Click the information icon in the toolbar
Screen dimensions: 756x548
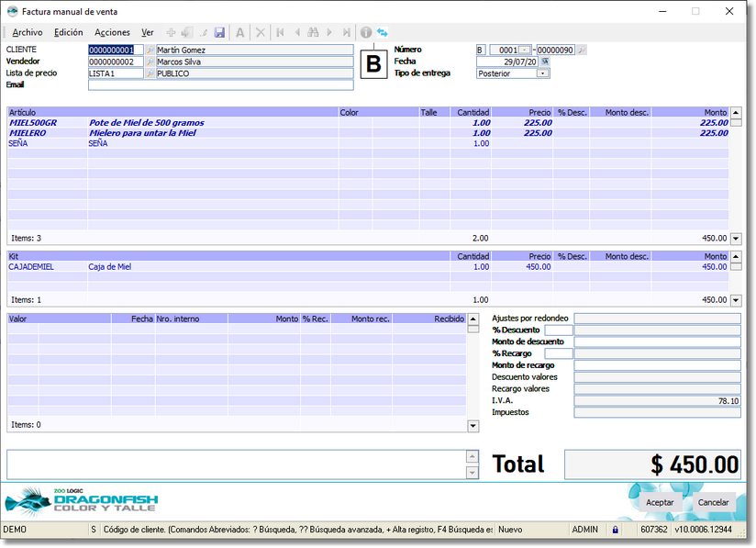pos(366,32)
